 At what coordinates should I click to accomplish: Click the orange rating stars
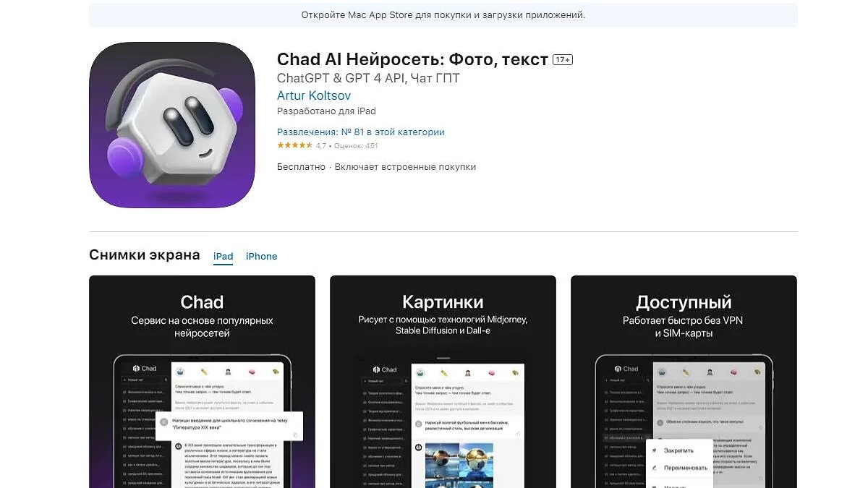[x=294, y=146]
